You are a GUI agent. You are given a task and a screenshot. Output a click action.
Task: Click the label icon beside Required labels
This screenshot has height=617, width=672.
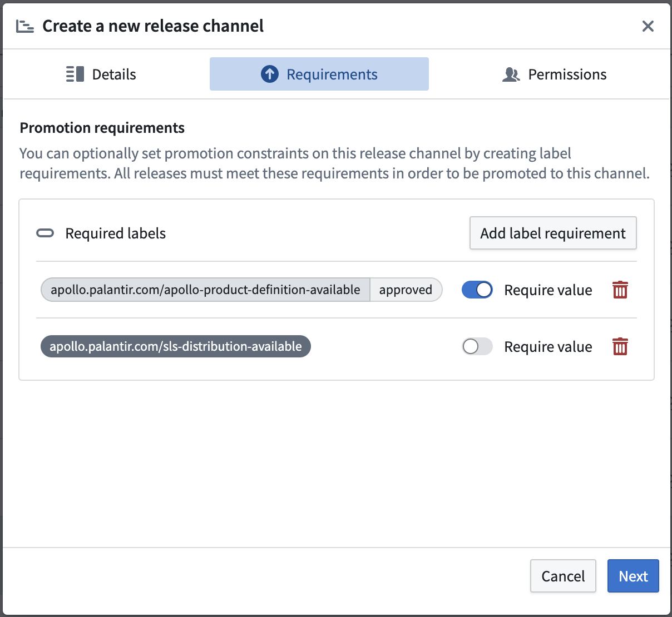coord(45,233)
